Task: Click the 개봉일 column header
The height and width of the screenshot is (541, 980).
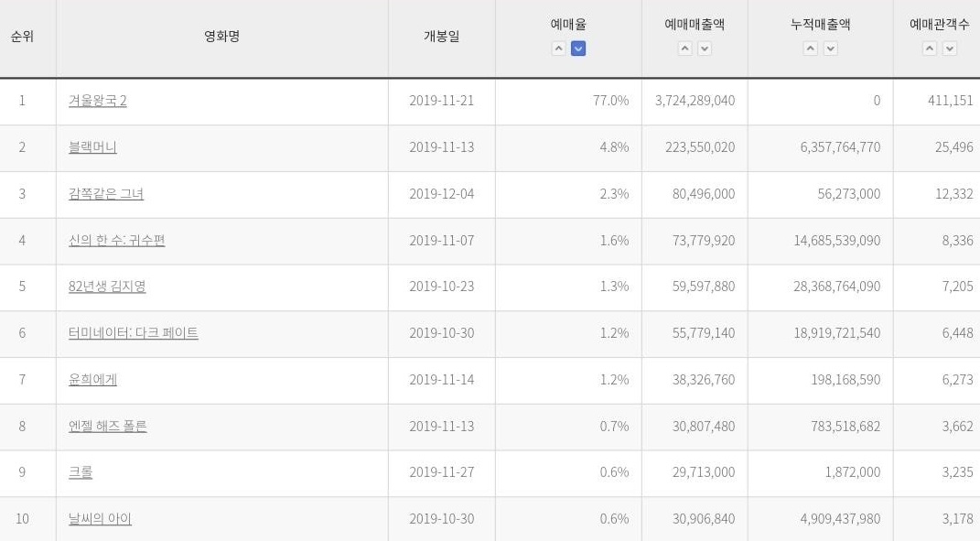Action: pos(441,37)
